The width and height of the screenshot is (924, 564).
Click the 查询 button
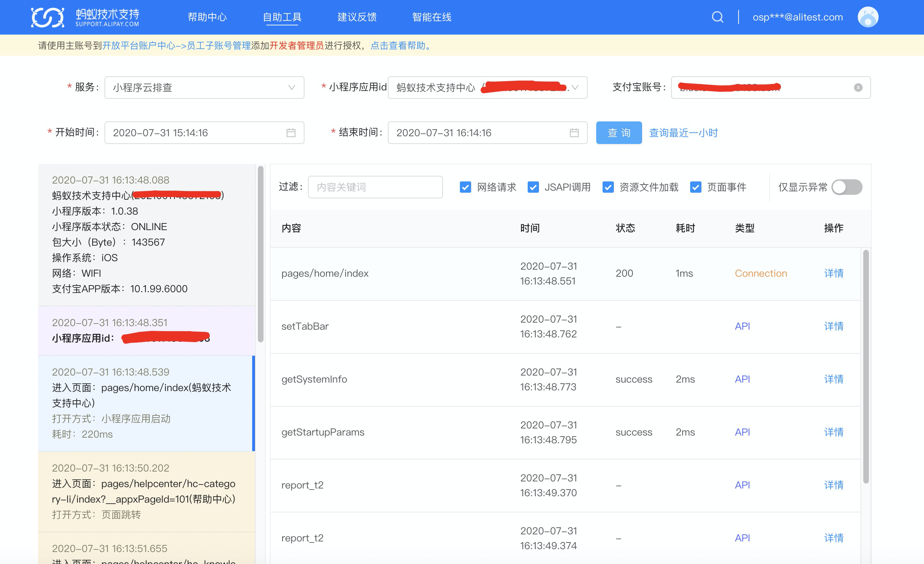click(x=619, y=133)
